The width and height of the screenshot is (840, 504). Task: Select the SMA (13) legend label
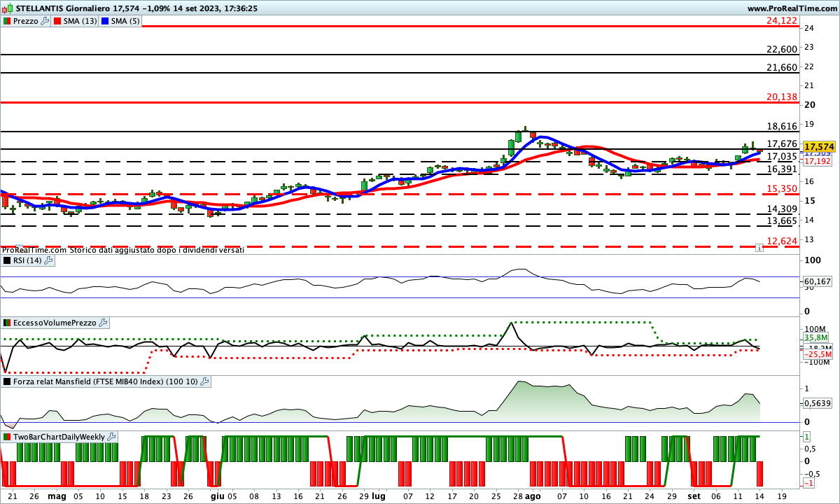coord(80,21)
